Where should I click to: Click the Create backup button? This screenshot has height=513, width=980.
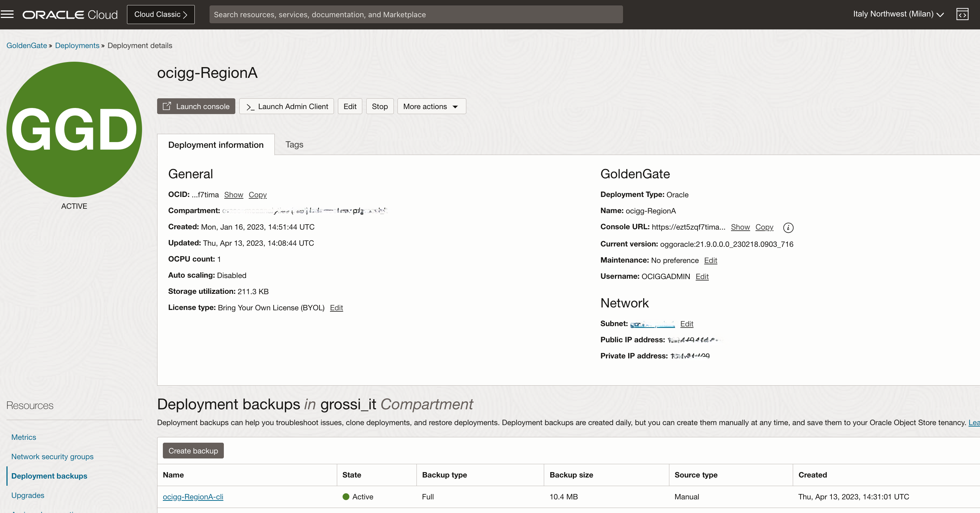[193, 451]
